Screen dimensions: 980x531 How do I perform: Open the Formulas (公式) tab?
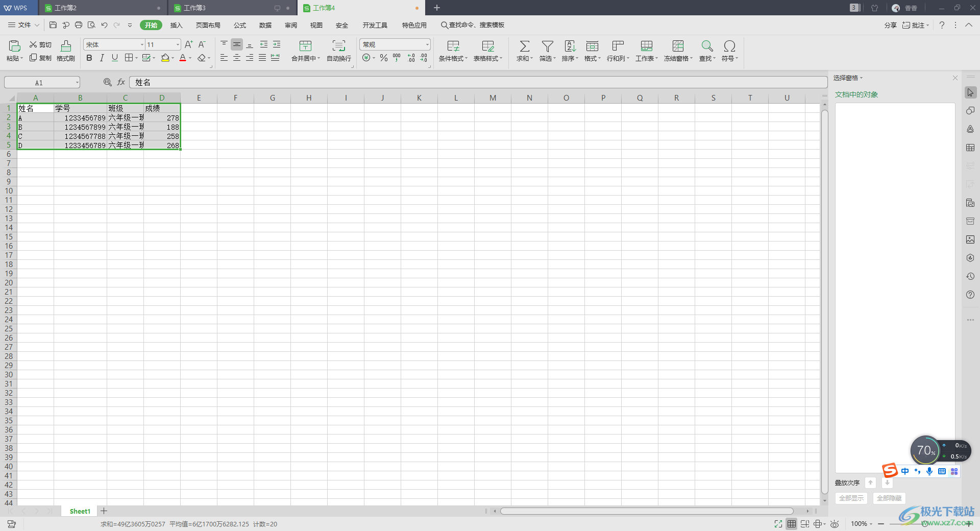click(x=240, y=25)
